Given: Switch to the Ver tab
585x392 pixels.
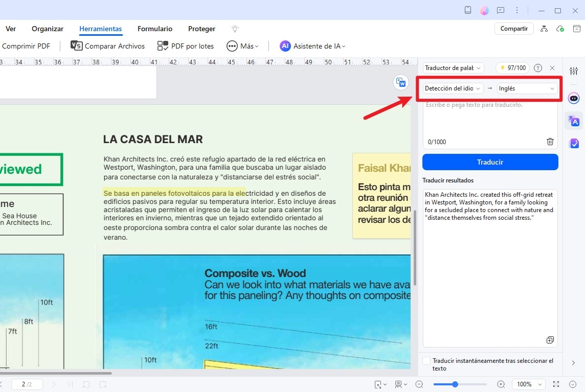Looking at the screenshot, I should (11, 29).
